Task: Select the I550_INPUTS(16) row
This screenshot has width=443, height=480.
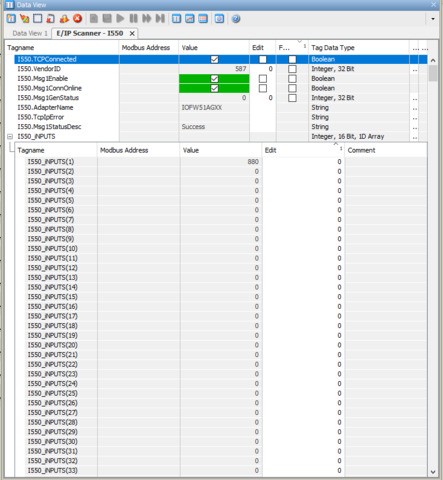Action: point(221,307)
